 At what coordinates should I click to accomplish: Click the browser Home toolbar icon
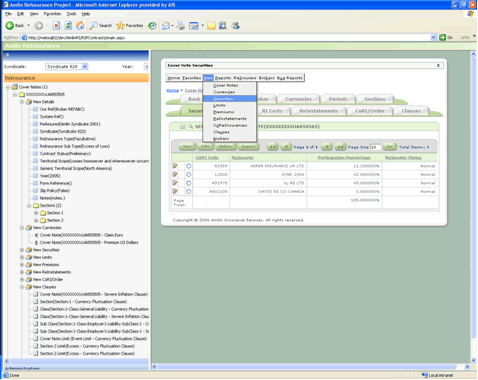(x=80, y=25)
